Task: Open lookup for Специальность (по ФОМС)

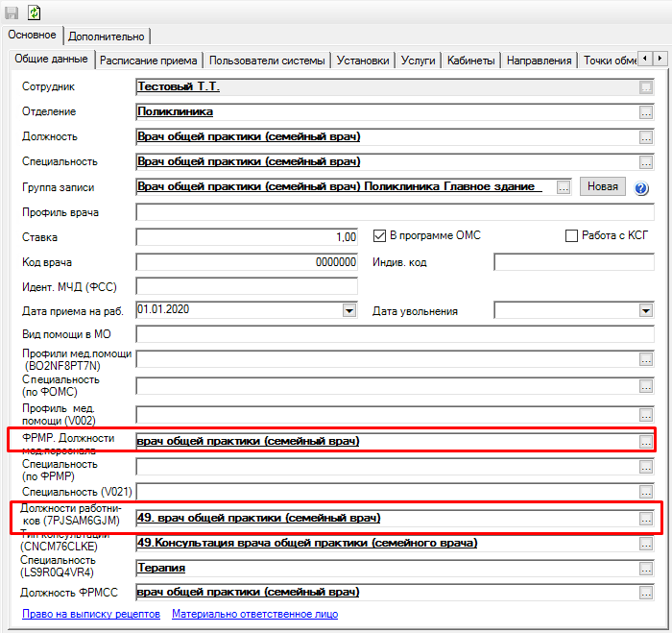Action: [x=646, y=386]
